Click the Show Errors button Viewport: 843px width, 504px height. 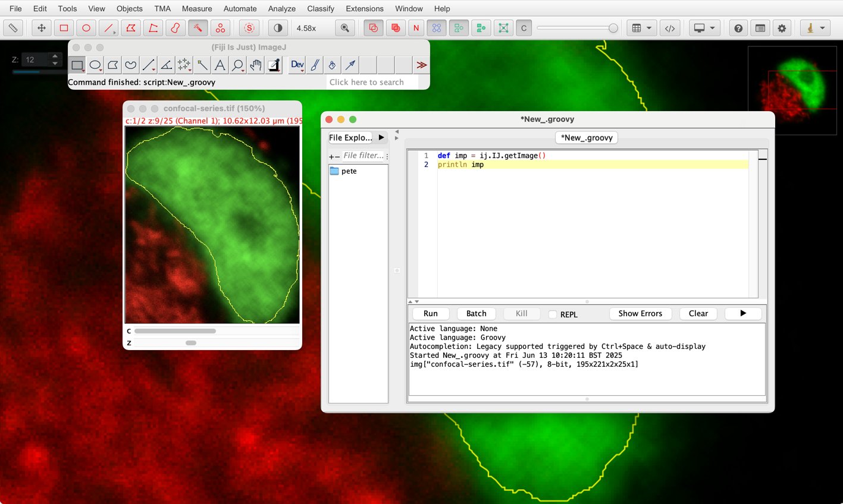pos(640,313)
